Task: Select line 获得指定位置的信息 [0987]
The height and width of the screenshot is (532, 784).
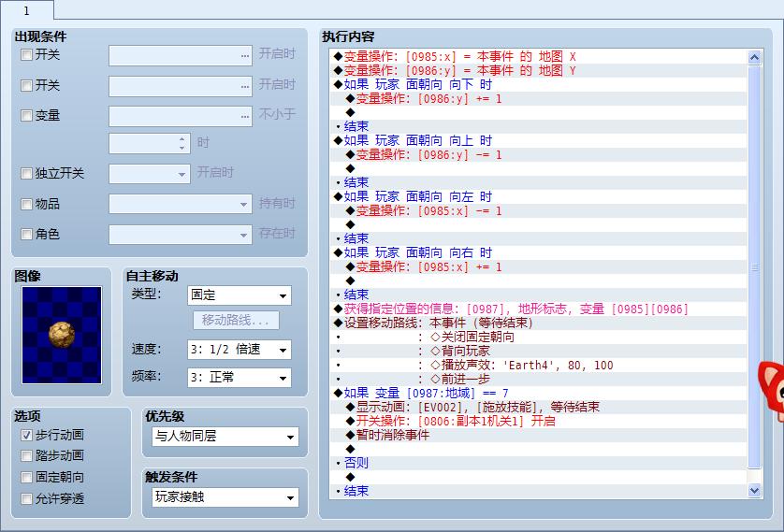Action: click(540, 309)
